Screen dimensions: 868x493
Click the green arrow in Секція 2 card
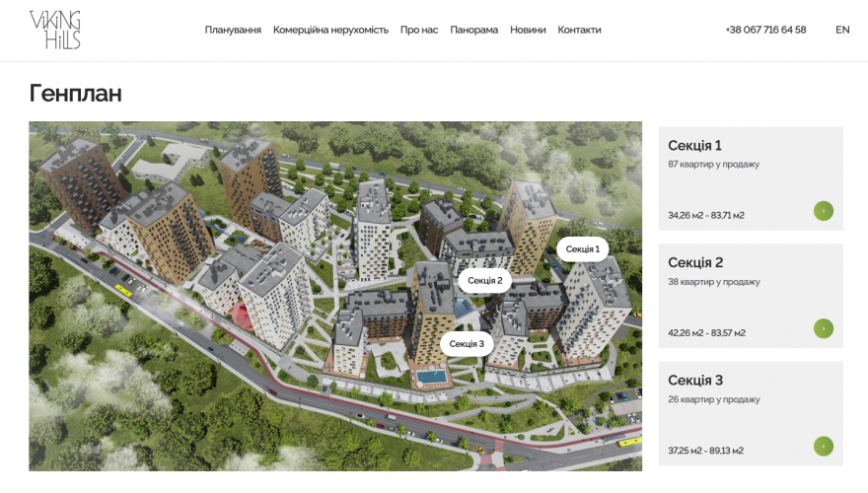(824, 328)
